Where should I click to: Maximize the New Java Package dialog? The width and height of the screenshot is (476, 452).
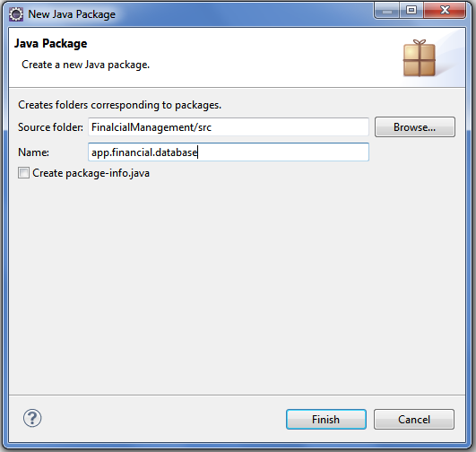[411, 11]
